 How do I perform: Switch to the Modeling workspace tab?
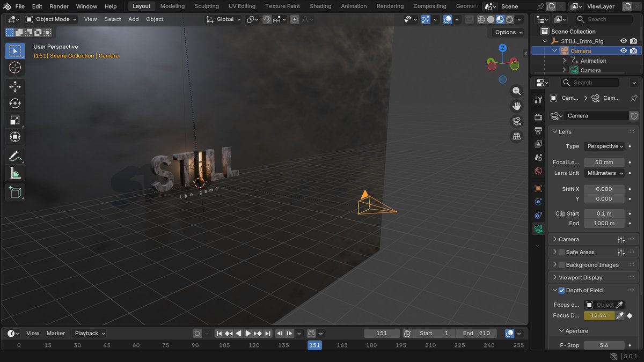coord(172,6)
